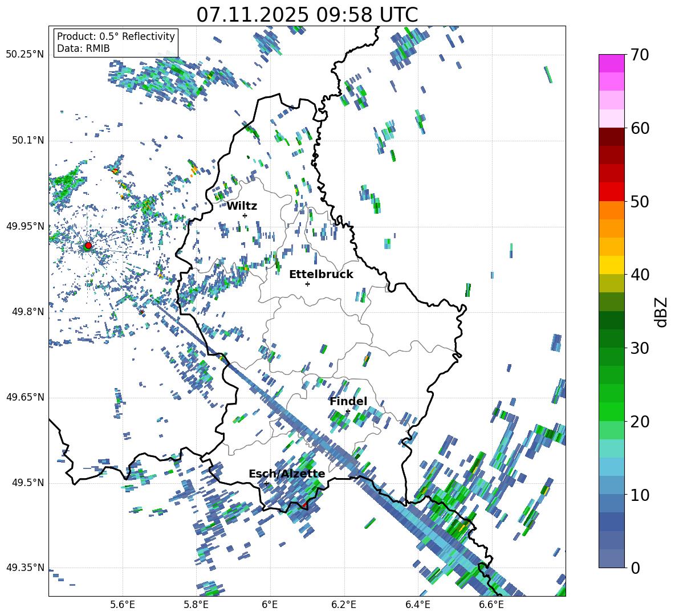This screenshot has height=616, width=675.
Task: Click the 5.6°E longitude label
Action: [x=123, y=605]
